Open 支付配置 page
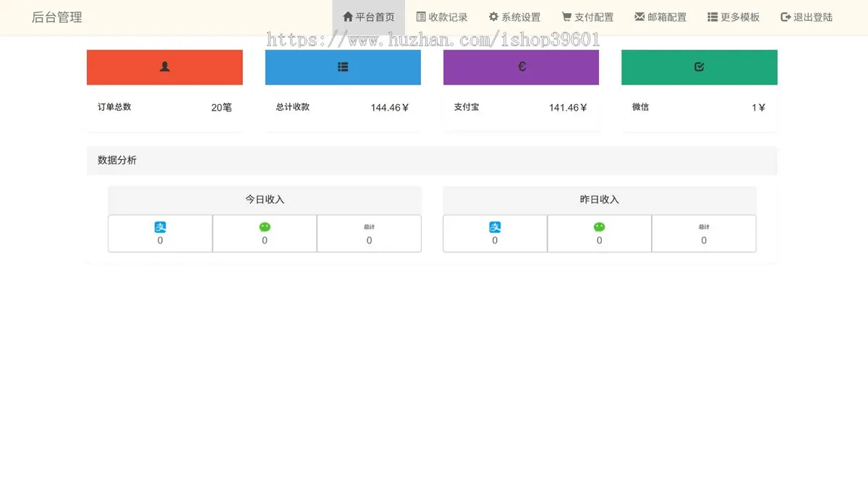 tap(587, 17)
